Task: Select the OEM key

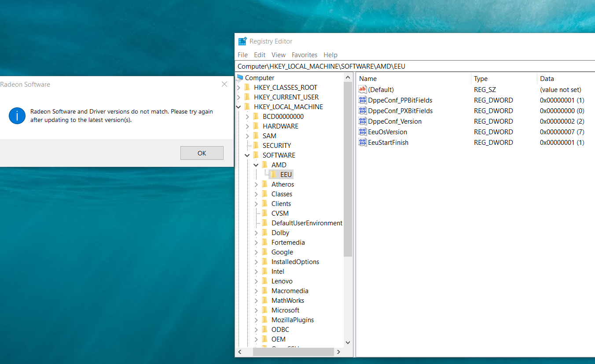Action: (279, 339)
